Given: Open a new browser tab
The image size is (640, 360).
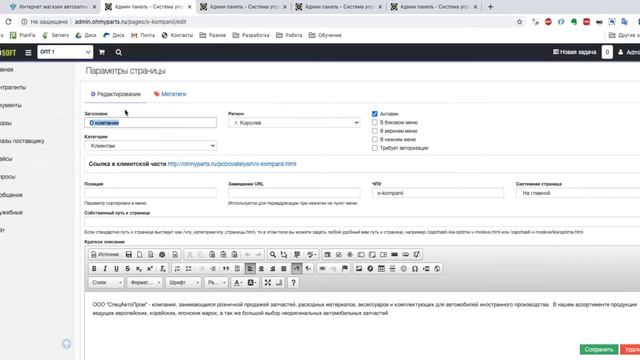Looking at the screenshot, I should 490,7.
